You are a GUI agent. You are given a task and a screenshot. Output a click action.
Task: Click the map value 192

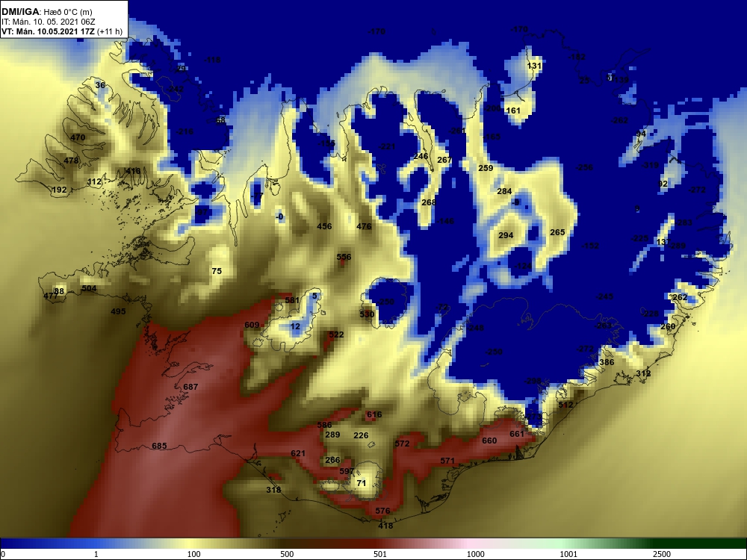[59, 190]
